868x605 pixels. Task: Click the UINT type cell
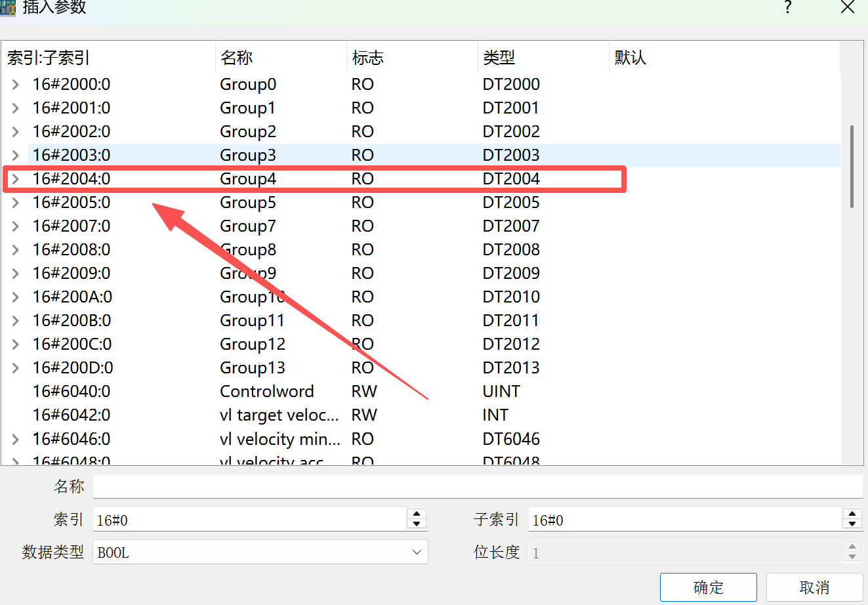point(501,392)
